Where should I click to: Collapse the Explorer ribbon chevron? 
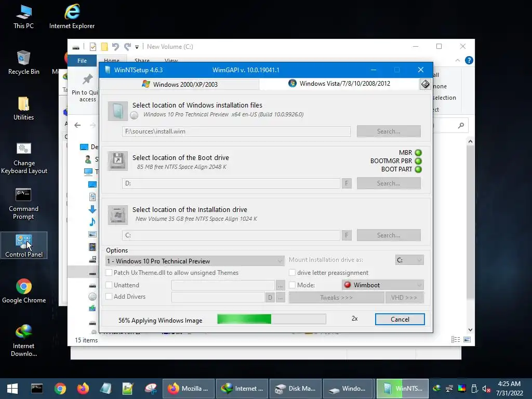coord(458,60)
